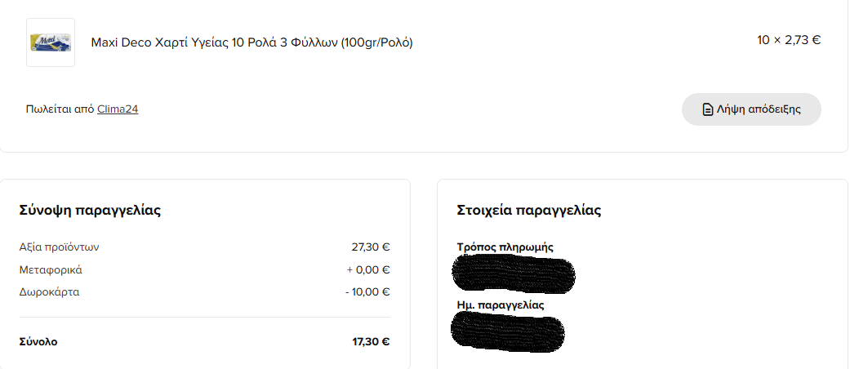Click the Ημ. παραγγελίας label

click(x=501, y=305)
